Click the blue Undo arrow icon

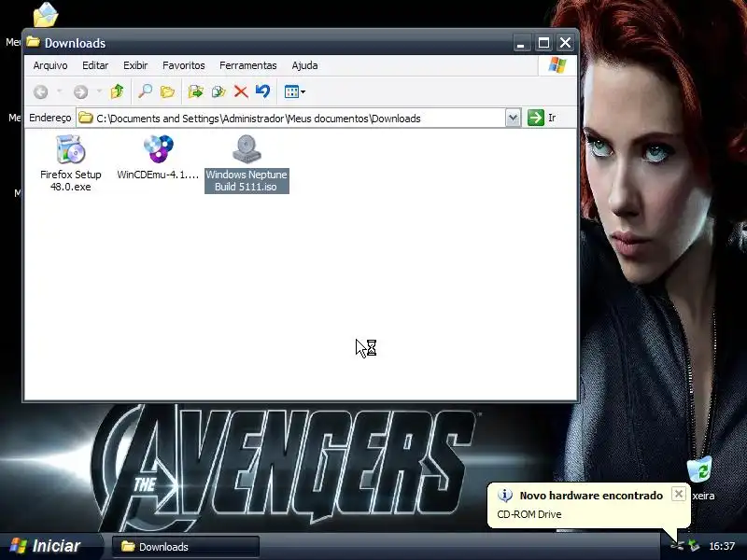(x=262, y=91)
